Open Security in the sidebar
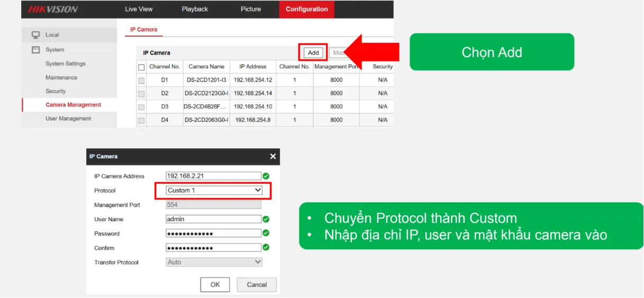The width and height of the screenshot is (644, 298). (56, 91)
